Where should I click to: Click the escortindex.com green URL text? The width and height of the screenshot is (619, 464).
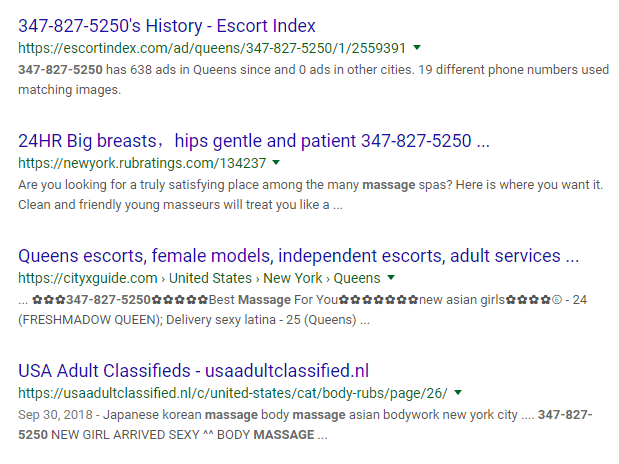tap(212, 48)
